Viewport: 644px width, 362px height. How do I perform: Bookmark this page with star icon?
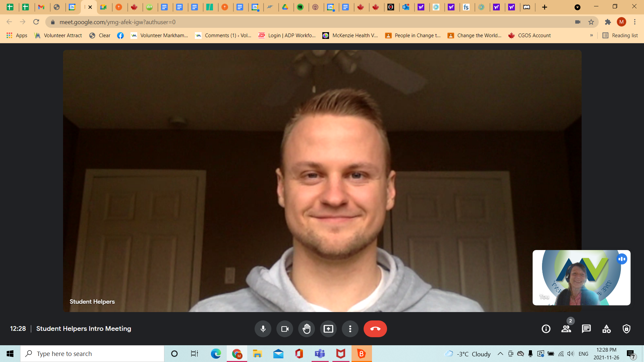pyautogui.click(x=591, y=22)
